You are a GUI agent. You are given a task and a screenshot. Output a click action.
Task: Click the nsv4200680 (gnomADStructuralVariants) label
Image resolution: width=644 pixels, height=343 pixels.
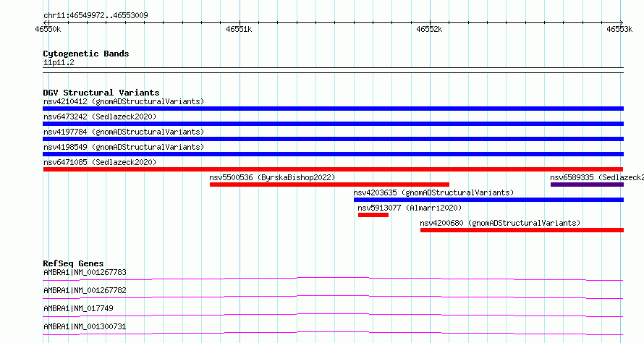(x=500, y=223)
